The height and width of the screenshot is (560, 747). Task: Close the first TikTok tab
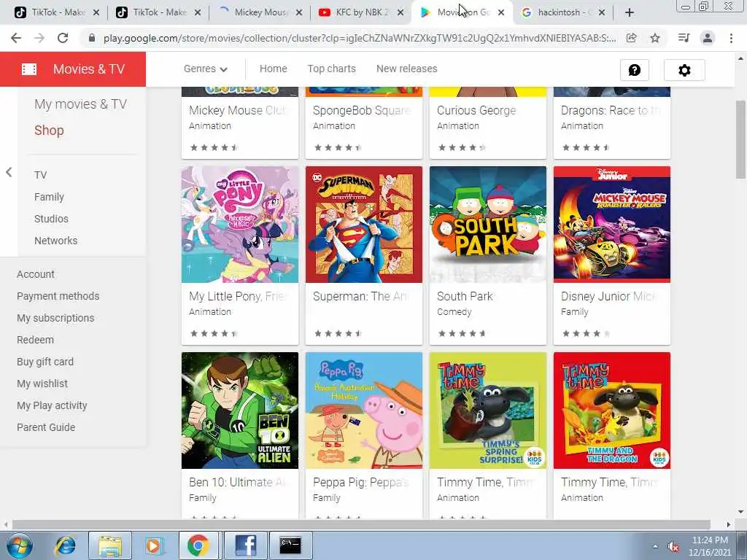(x=96, y=13)
